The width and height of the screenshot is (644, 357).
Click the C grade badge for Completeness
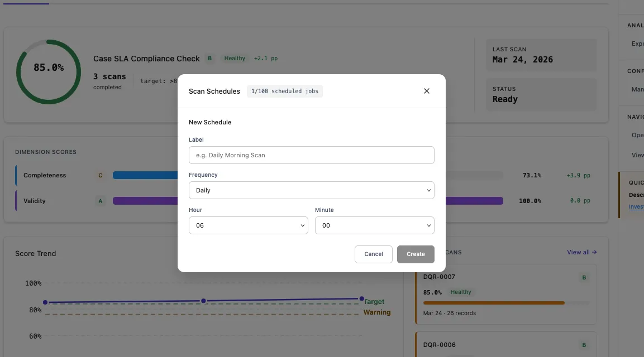100,175
